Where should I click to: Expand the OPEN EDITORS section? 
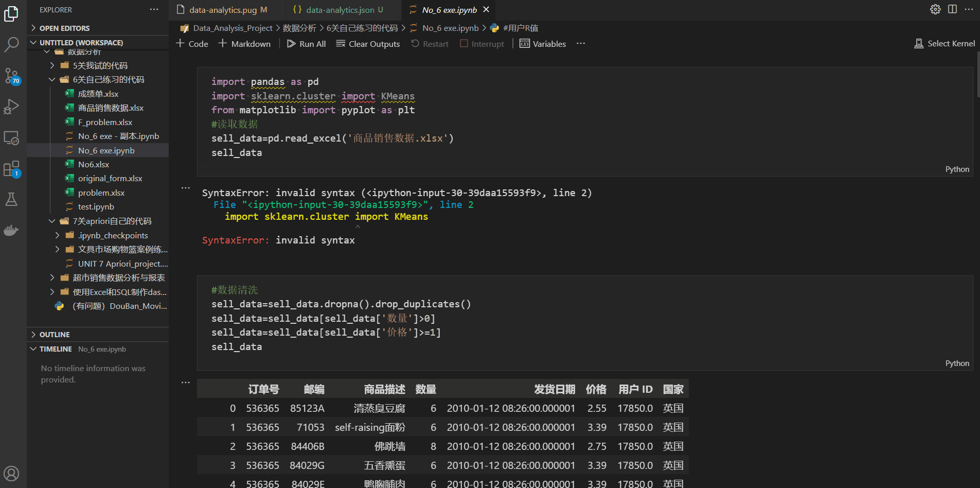pos(64,28)
